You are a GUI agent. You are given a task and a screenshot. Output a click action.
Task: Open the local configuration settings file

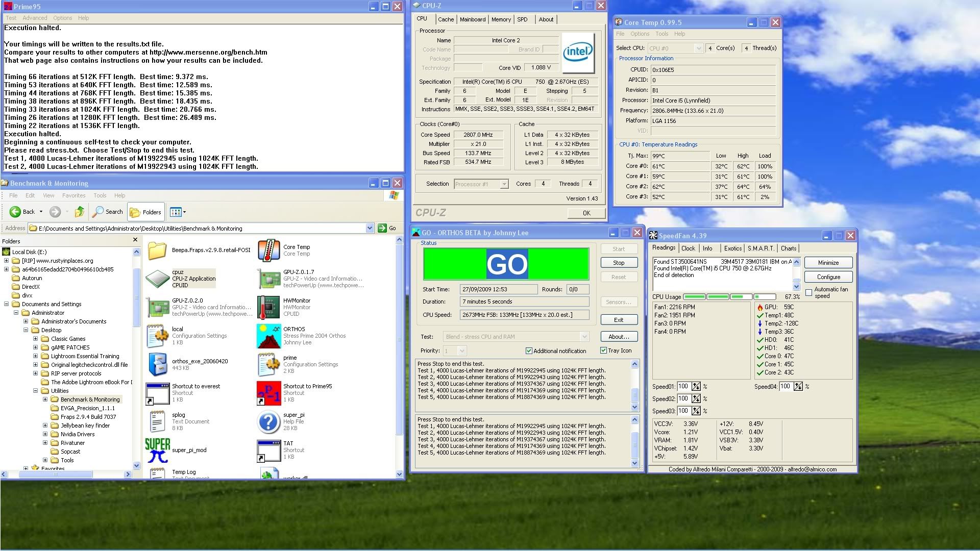coord(157,336)
